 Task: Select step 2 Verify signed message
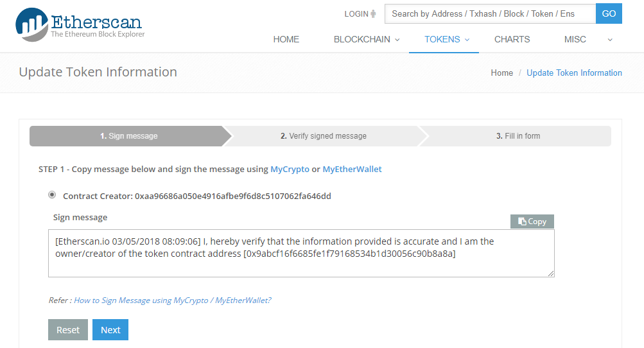tap(324, 136)
